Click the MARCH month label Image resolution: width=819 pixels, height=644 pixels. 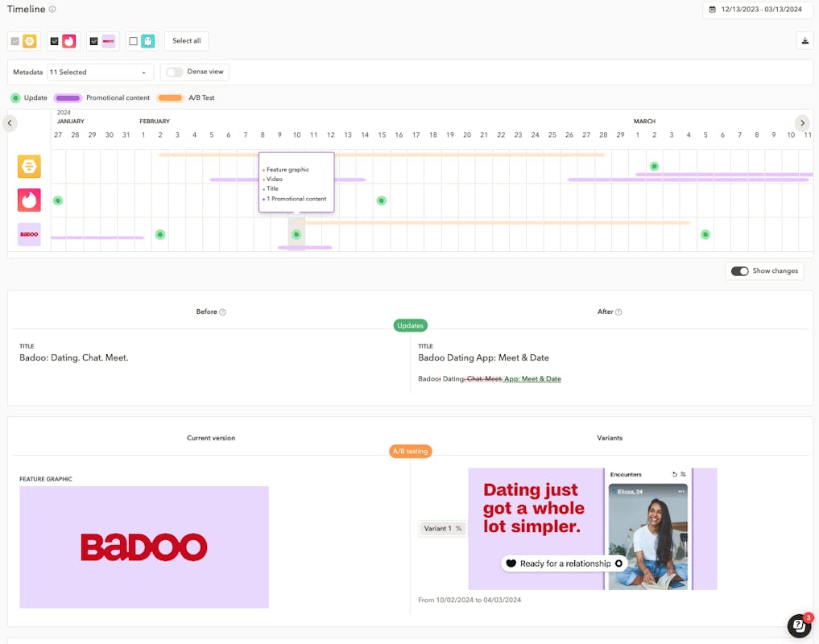(x=644, y=122)
